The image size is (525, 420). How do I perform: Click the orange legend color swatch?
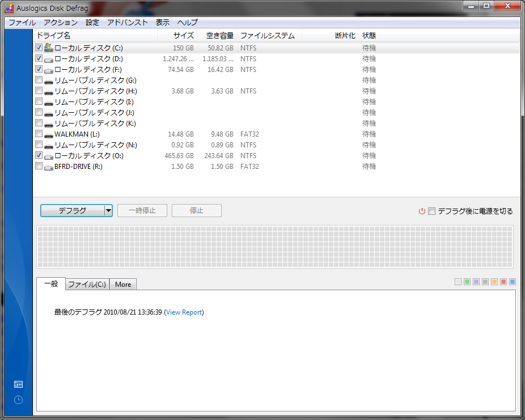click(494, 282)
